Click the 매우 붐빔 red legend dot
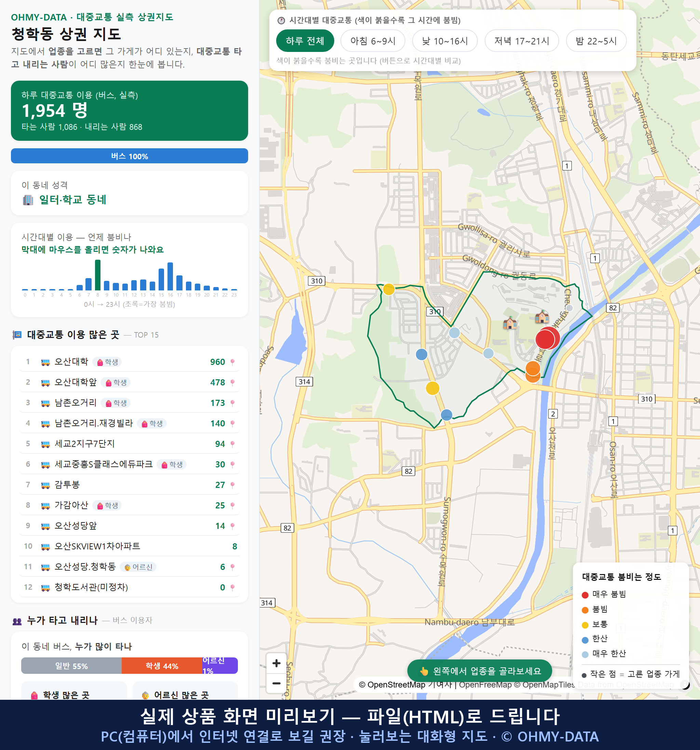700x750 pixels. coord(585,595)
